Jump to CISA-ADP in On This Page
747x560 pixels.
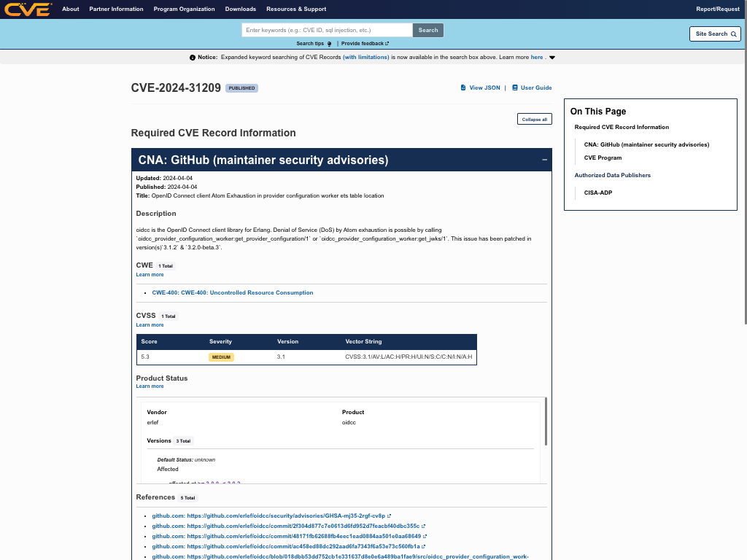(x=598, y=192)
